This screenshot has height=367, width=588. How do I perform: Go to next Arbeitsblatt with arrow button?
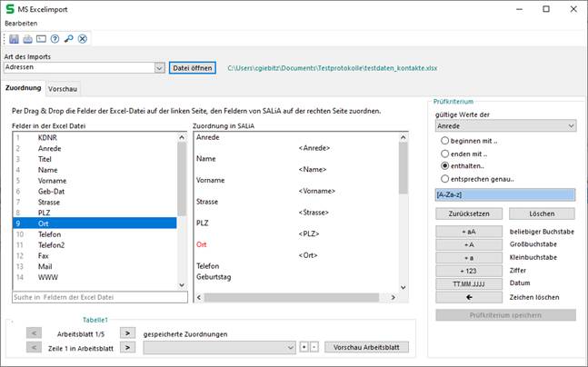coord(128,333)
